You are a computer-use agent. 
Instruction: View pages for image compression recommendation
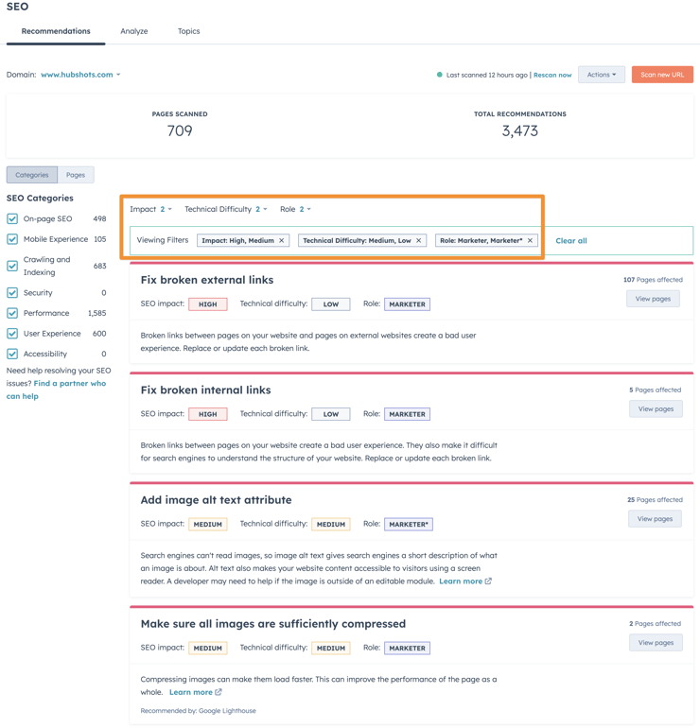[656, 643]
